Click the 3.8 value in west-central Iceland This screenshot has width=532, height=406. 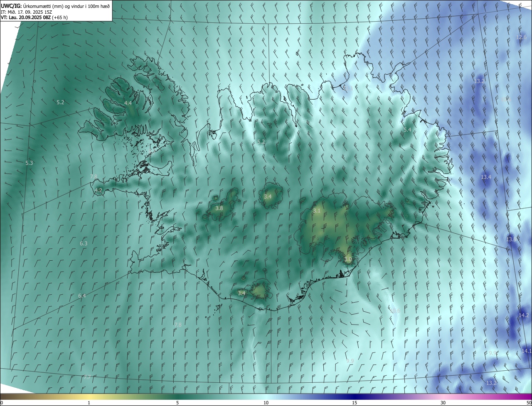point(219,208)
